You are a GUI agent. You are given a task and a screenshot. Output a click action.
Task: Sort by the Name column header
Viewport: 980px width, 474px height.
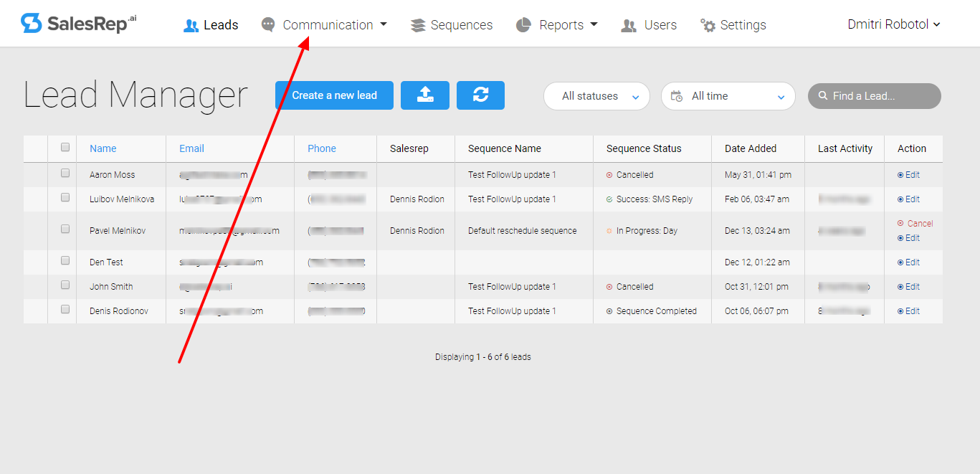(x=103, y=148)
